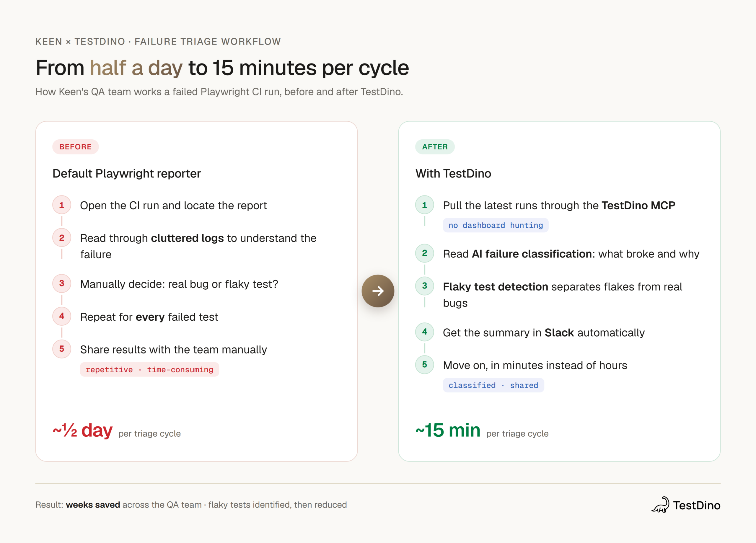Click "Flaky test detection separates flakes from real bugs"

(562, 295)
